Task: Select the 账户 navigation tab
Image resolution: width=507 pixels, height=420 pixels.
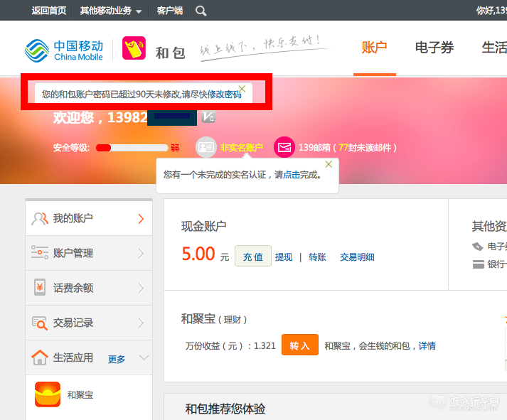Action: point(375,48)
